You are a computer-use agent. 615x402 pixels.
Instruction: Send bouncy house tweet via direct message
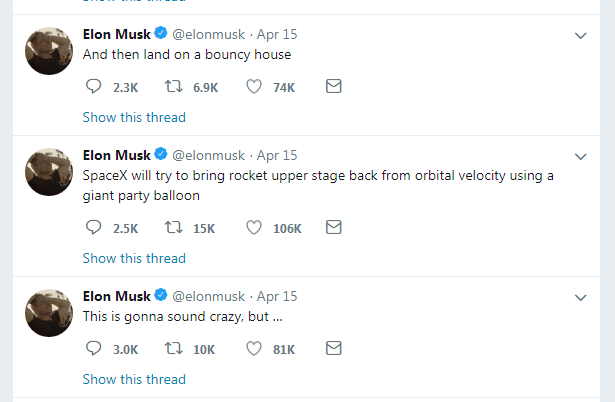click(334, 87)
